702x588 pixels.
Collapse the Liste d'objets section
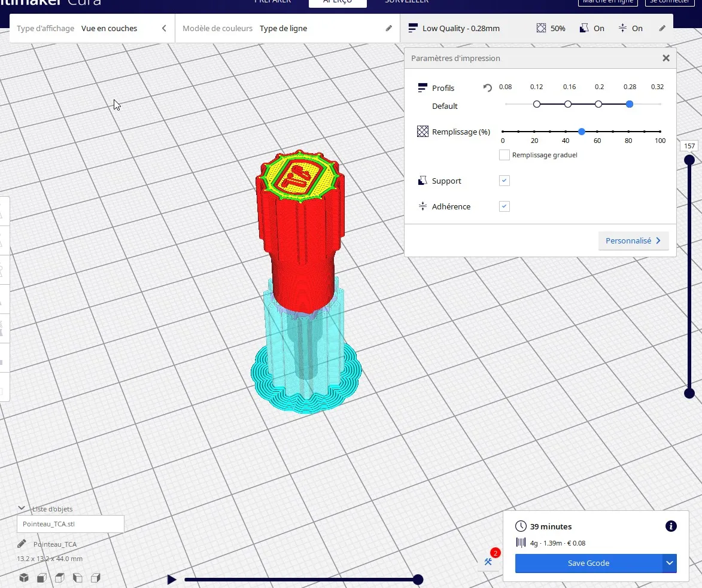point(22,508)
